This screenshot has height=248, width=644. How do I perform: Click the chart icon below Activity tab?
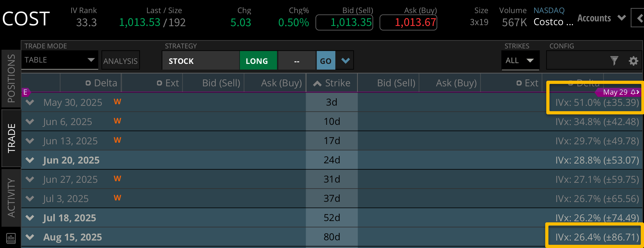point(11,238)
